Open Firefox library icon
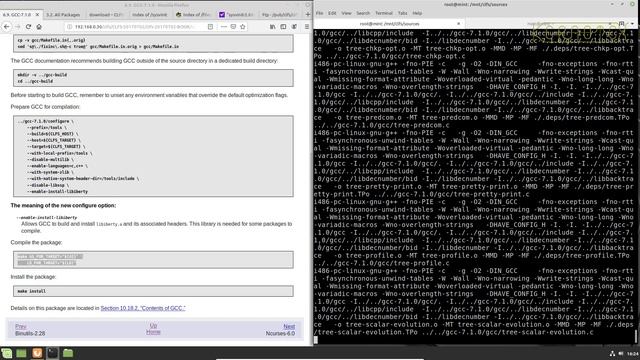 point(272,27)
